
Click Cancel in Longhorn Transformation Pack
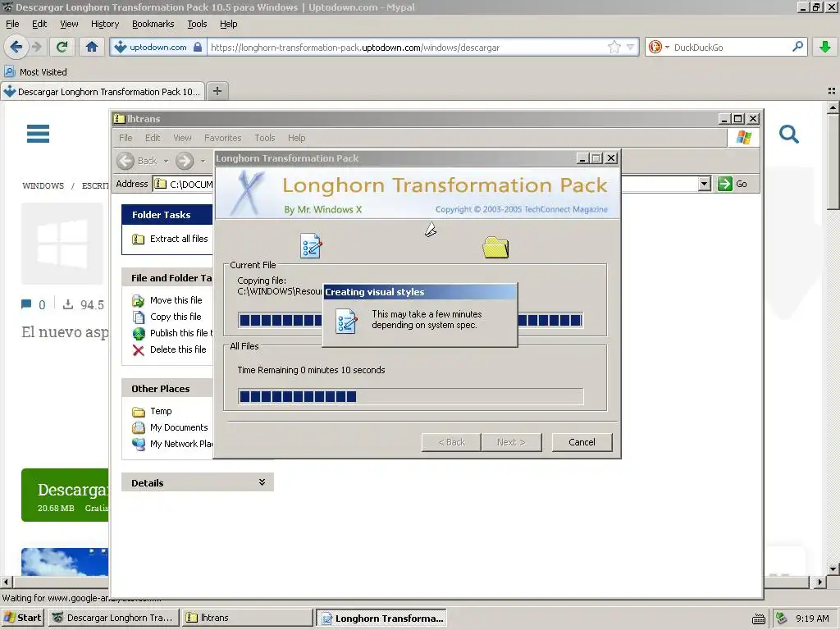(x=582, y=442)
